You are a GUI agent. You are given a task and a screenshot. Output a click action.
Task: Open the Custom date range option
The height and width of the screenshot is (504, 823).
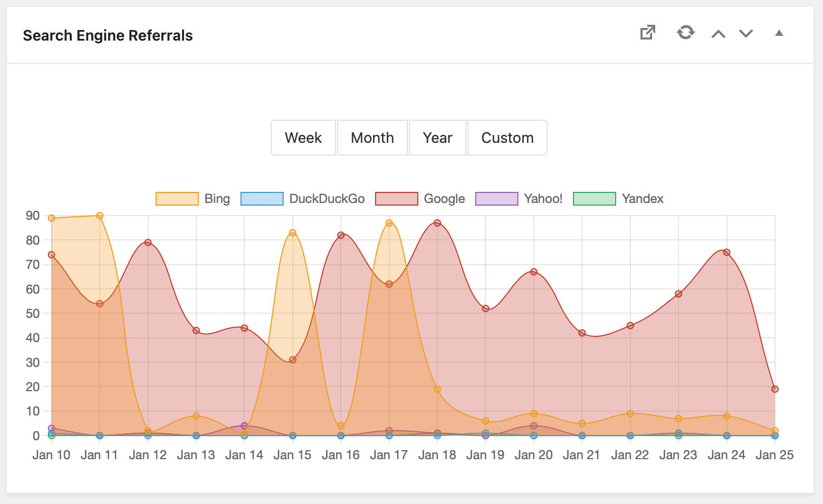tap(507, 138)
